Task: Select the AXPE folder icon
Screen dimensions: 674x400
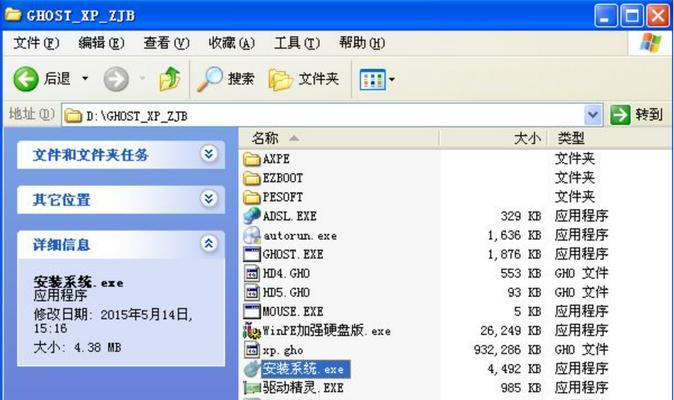Action: click(x=251, y=159)
